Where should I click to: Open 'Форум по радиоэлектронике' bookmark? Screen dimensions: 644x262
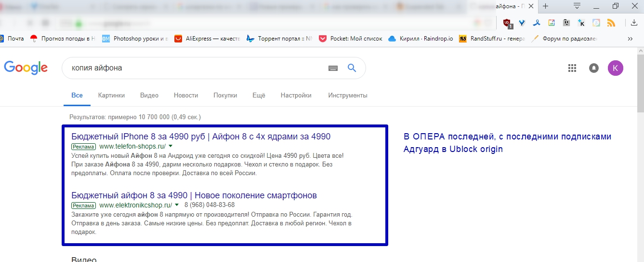pyautogui.click(x=564, y=39)
